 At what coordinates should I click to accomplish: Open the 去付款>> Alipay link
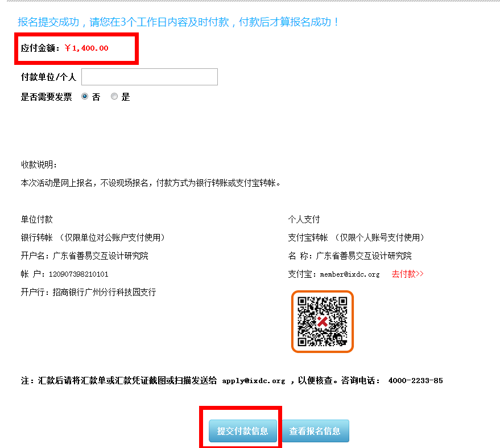(x=407, y=274)
